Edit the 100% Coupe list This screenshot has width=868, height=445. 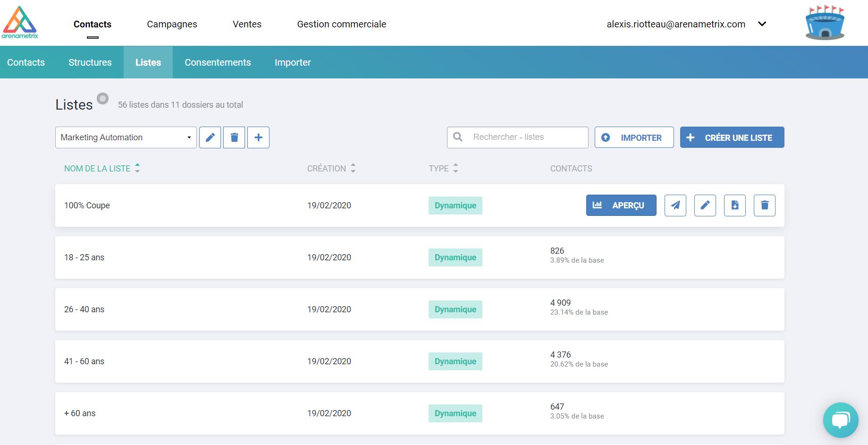coord(705,205)
